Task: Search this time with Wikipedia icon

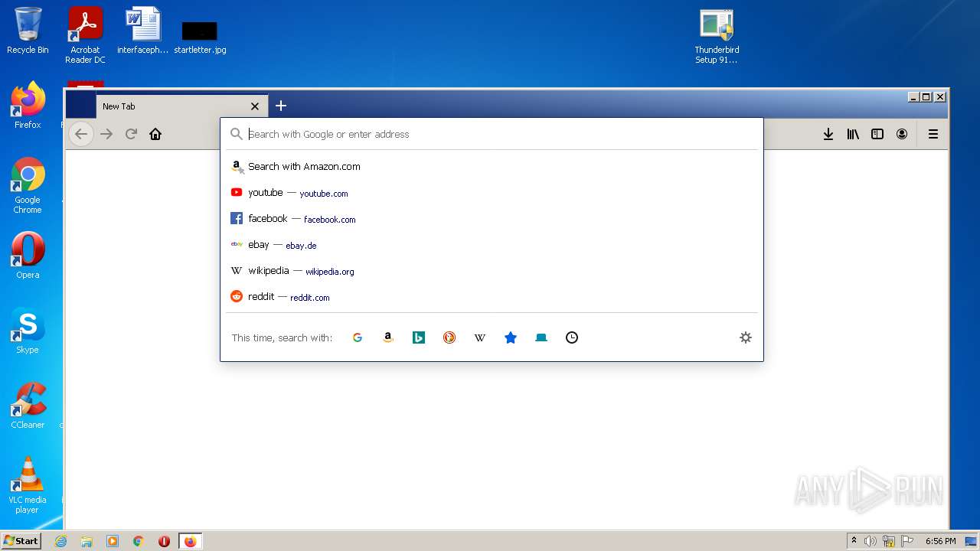Action: pos(480,337)
